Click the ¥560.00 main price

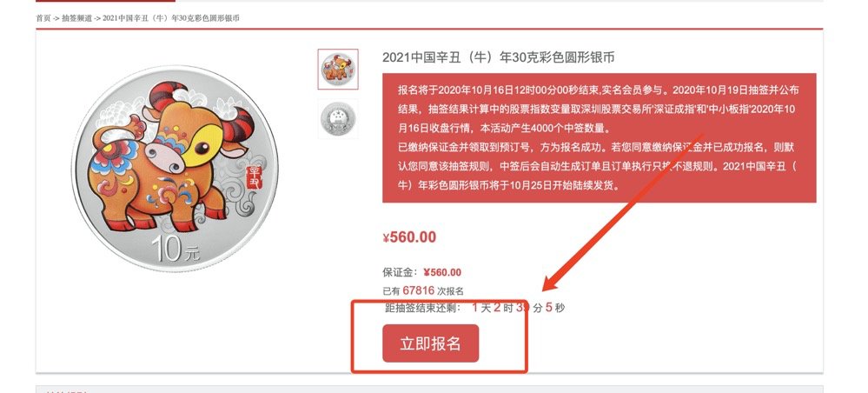tap(409, 237)
